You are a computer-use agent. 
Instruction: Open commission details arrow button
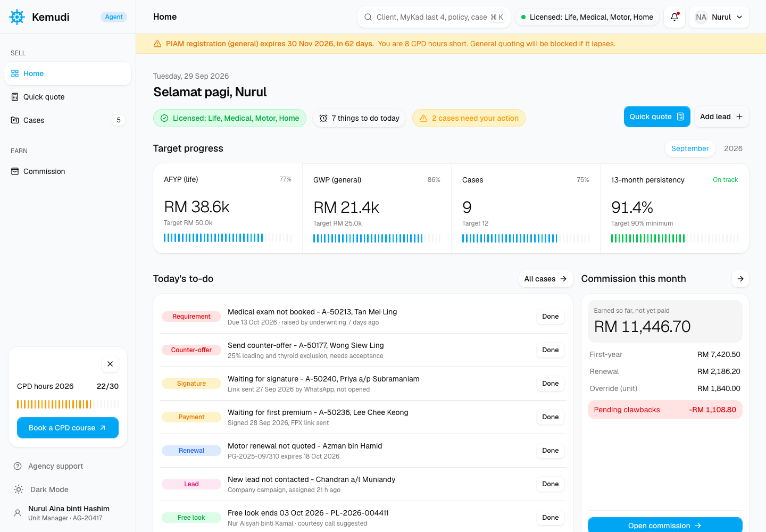[x=740, y=279]
